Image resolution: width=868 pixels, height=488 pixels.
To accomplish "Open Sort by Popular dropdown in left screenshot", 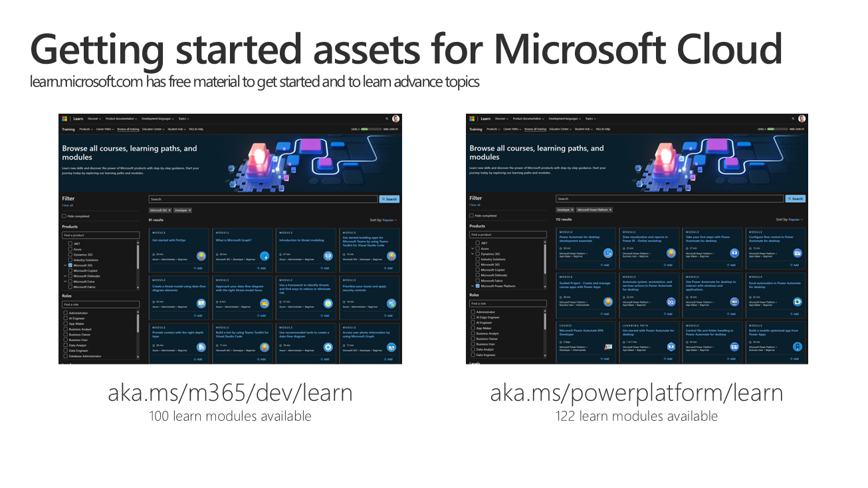I will [x=389, y=219].
